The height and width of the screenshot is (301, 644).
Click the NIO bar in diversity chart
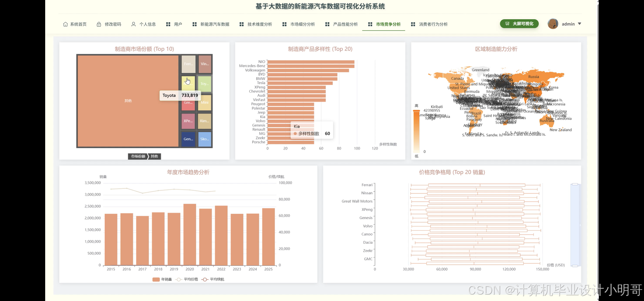[311, 62]
